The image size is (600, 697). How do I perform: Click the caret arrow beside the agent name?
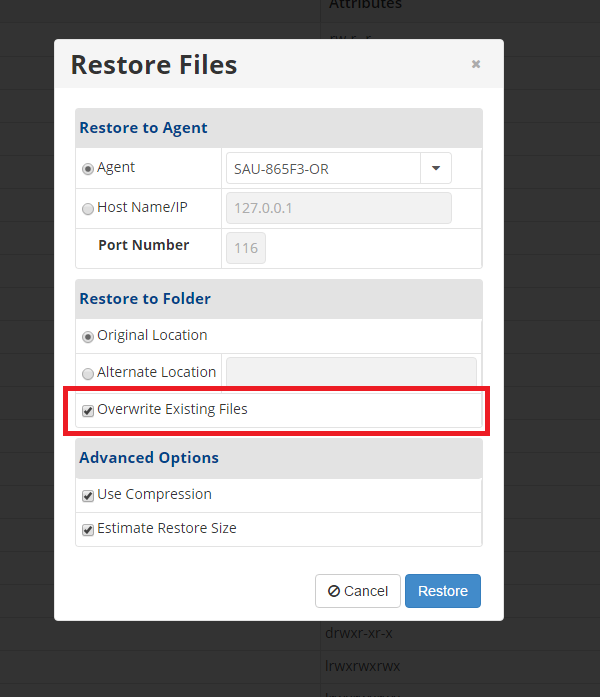436,169
